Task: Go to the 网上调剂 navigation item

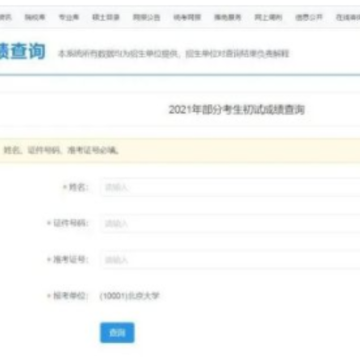Action: (x=268, y=18)
